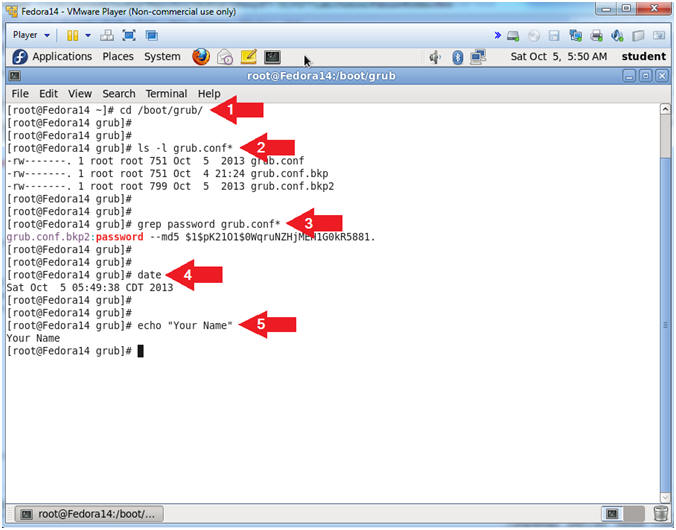Launch terminal from the panel icon
Viewport: 676px width, 530px height.
[x=272, y=56]
